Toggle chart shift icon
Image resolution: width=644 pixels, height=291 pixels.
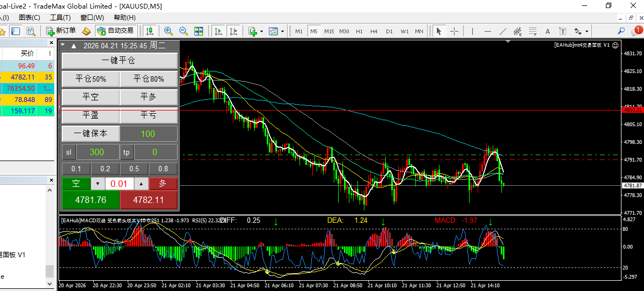click(233, 31)
